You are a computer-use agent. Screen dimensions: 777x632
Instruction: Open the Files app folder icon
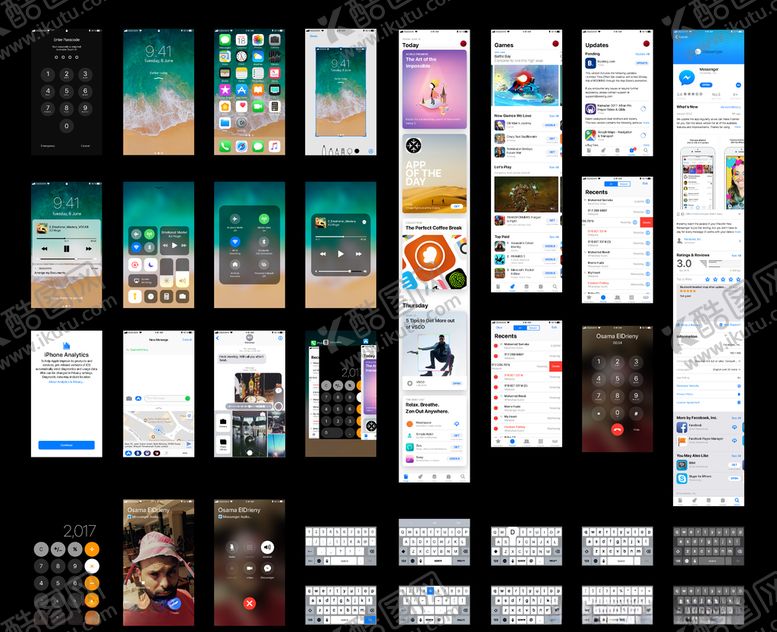tap(225, 122)
